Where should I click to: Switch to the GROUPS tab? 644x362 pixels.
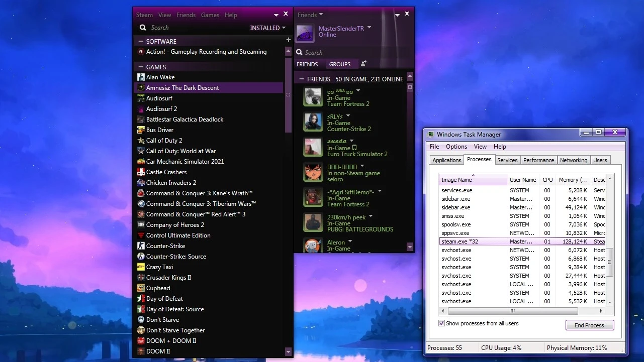click(340, 64)
